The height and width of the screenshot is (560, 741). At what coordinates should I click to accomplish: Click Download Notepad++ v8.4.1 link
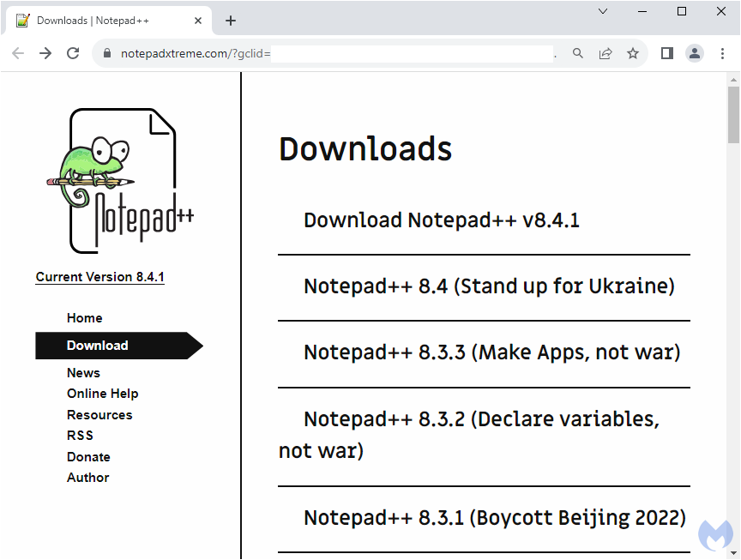pos(442,220)
